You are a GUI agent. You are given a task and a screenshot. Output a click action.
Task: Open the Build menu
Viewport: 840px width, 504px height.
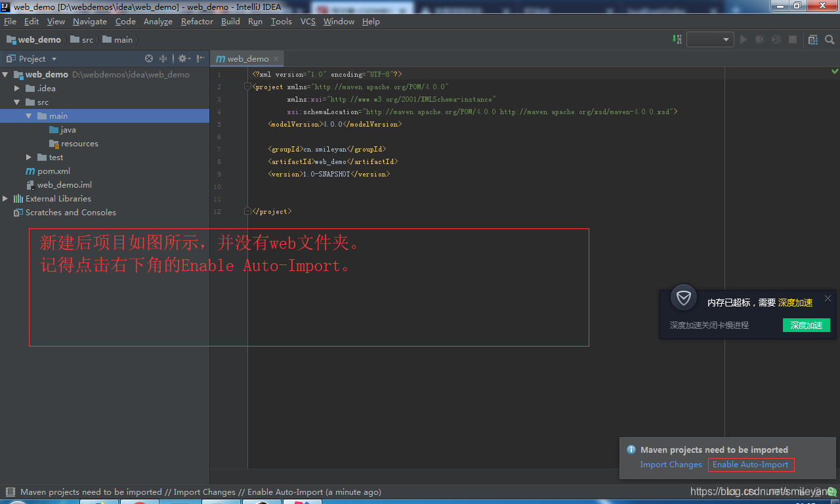pos(230,22)
